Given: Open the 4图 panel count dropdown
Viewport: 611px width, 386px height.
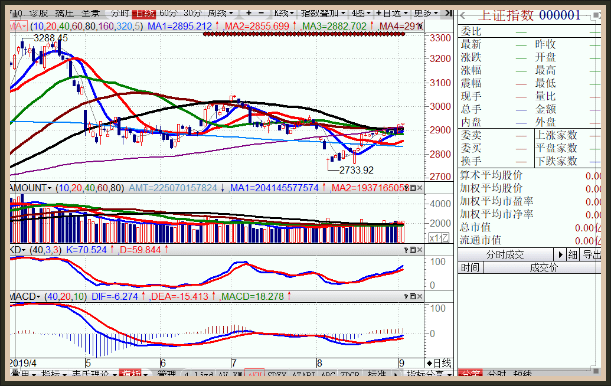Looking at the screenshot, I should [360, 13].
